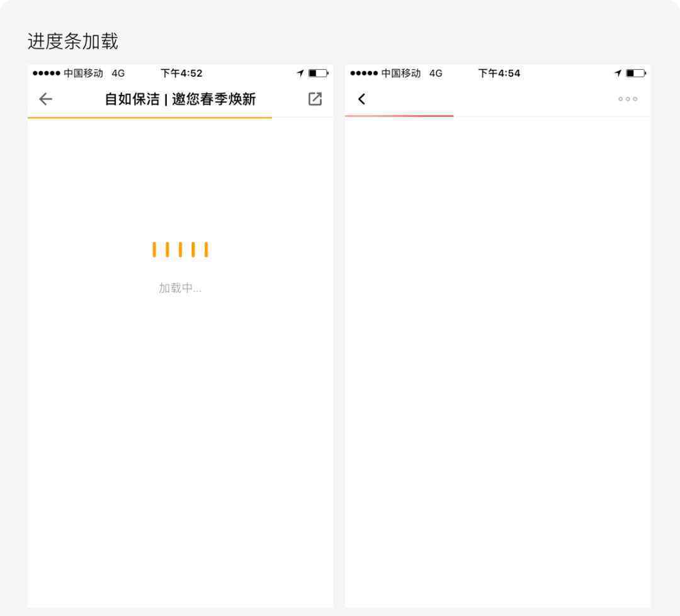The image size is (680, 616).
Task: Click the 下午4:54 time in right status bar
Action: [499, 73]
